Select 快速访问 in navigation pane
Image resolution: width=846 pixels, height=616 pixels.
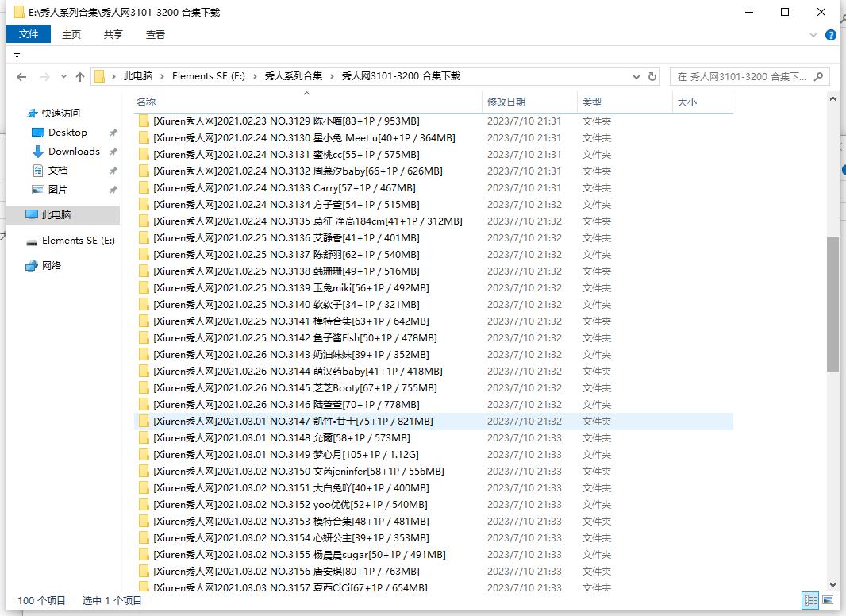pos(60,113)
